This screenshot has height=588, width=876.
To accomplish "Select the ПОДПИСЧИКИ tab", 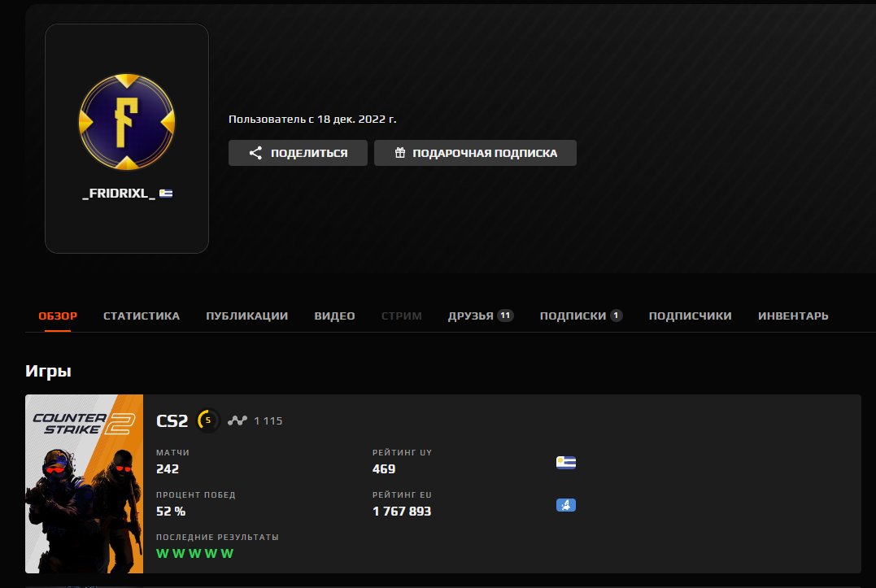I will pyautogui.click(x=691, y=315).
